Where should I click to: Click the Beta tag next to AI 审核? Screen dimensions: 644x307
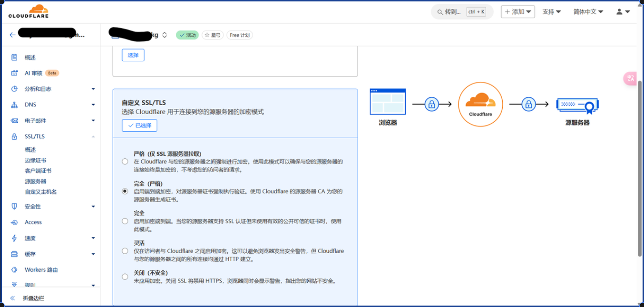(52, 73)
